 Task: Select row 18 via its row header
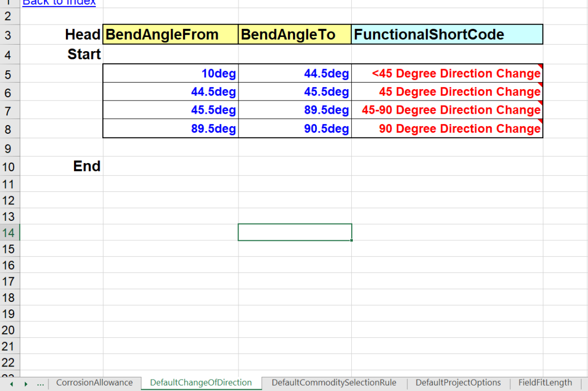point(10,297)
